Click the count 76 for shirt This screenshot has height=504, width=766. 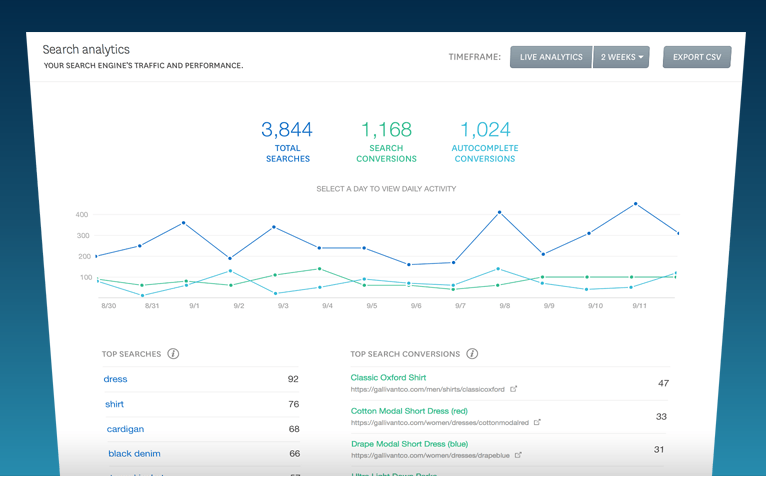point(294,404)
